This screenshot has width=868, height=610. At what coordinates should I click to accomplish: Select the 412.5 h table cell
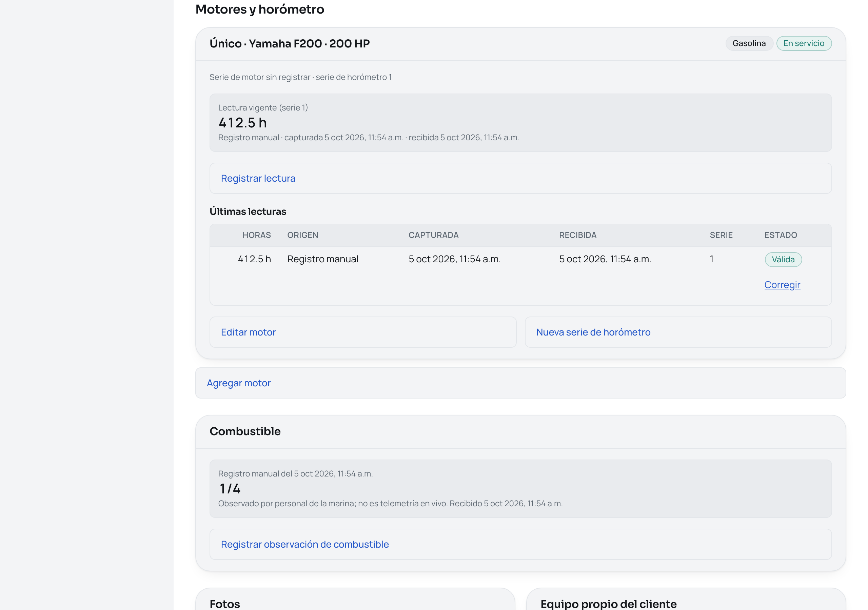pos(254,259)
